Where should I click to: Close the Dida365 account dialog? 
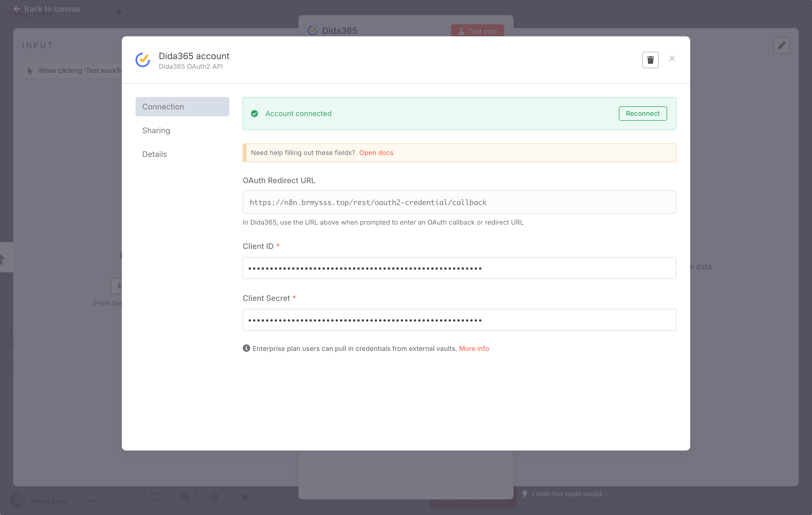click(672, 58)
